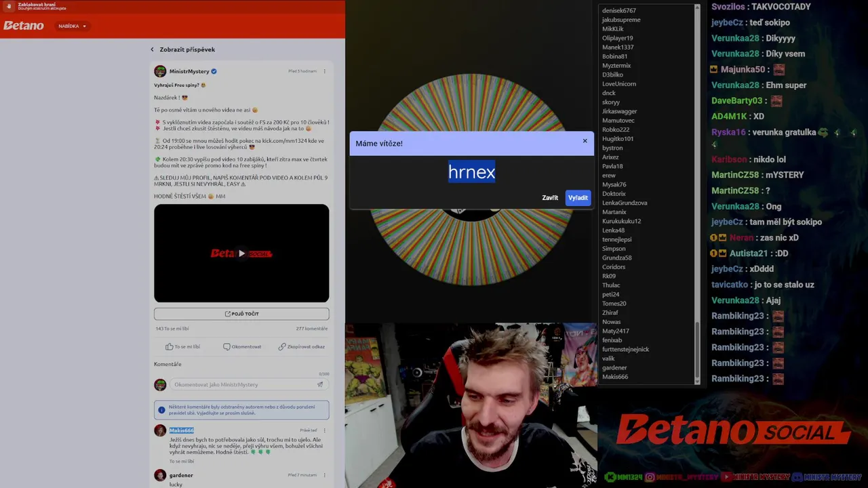Click tavicatko username in chat
This screenshot has width=868, height=488.
click(x=730, y=285)
